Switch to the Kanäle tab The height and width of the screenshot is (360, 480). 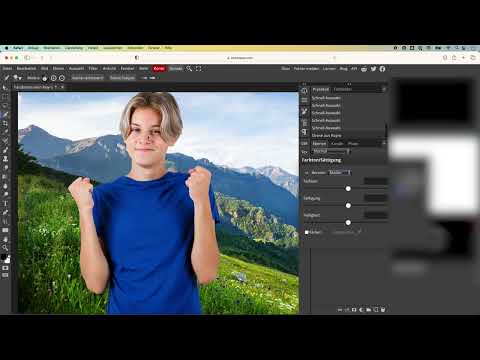pos(337,144)
